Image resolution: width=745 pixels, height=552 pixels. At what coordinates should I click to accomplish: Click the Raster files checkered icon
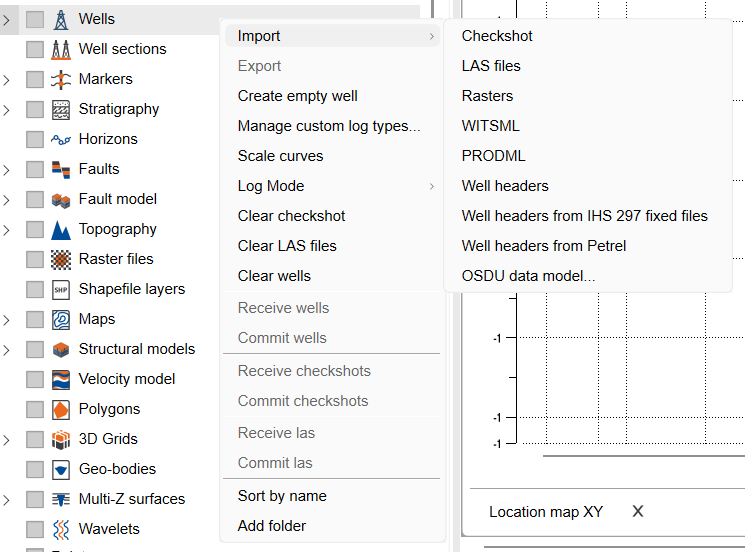tap(61, 259)
